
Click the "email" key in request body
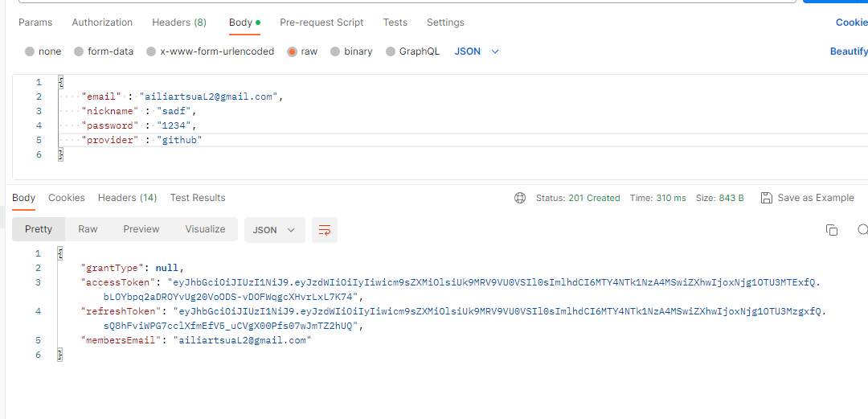pyautogui.click(x=101, y=97)
